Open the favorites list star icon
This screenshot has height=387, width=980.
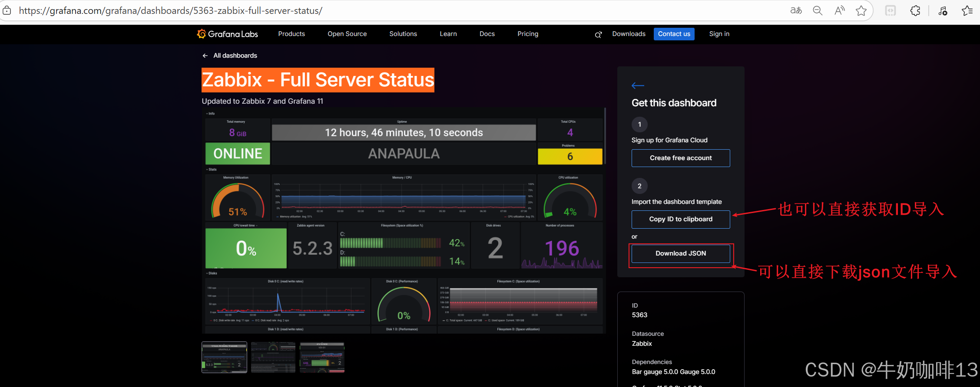click(967, 10)
